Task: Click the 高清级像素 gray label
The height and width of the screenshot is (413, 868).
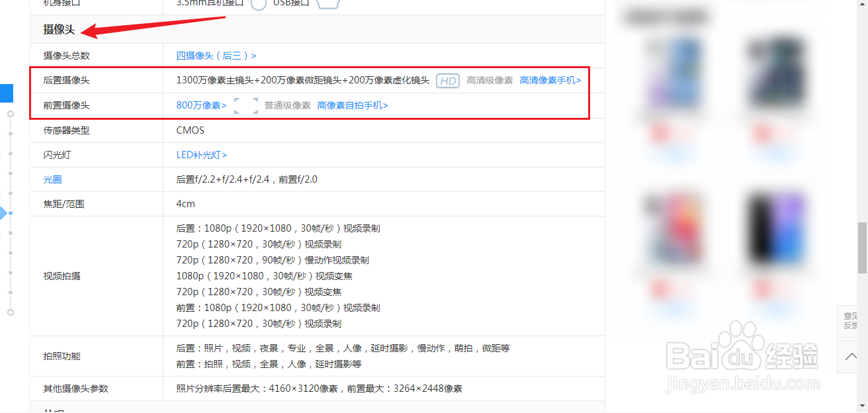Action: pyautogui.click(x=490, y=80)
